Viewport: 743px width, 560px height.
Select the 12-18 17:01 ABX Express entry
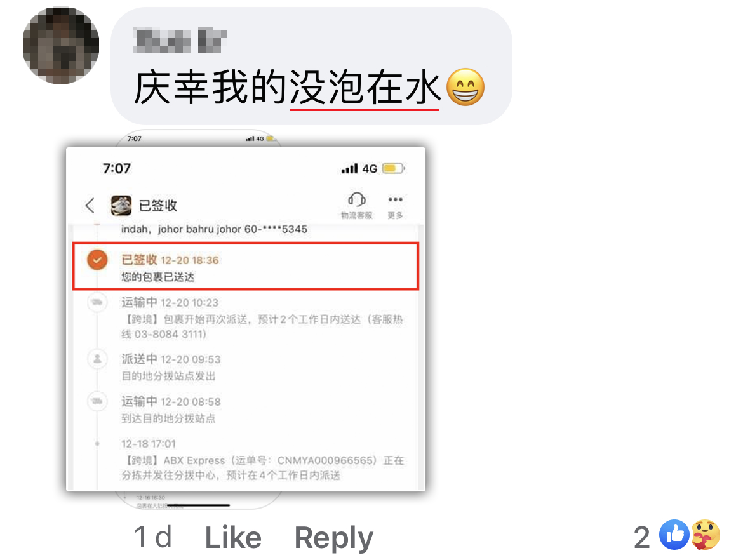(262, 460)
